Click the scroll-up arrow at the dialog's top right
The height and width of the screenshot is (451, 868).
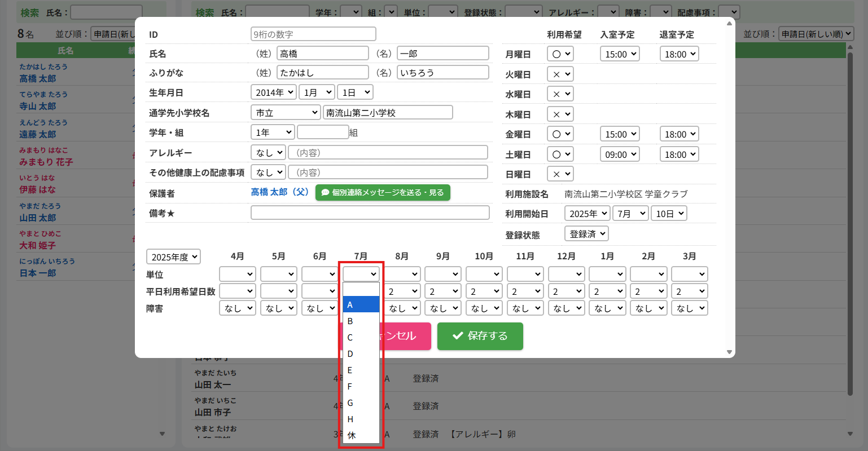pos(730,24)
